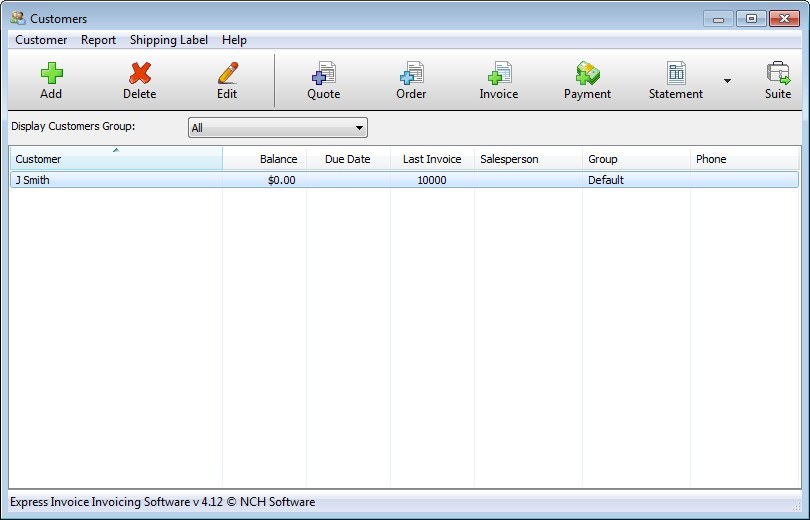
Task: Select the J Smith customer row
Action: pyautogui.click(x=404, y=180)
